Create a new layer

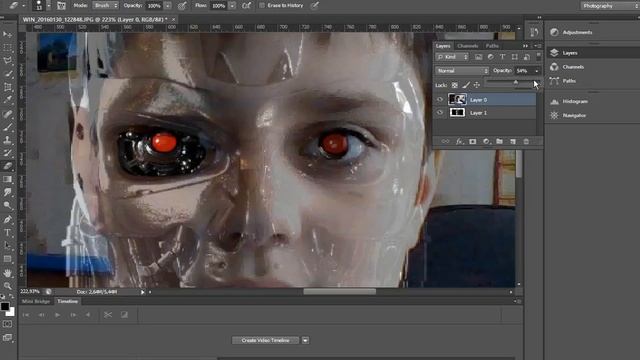(513, 141)
